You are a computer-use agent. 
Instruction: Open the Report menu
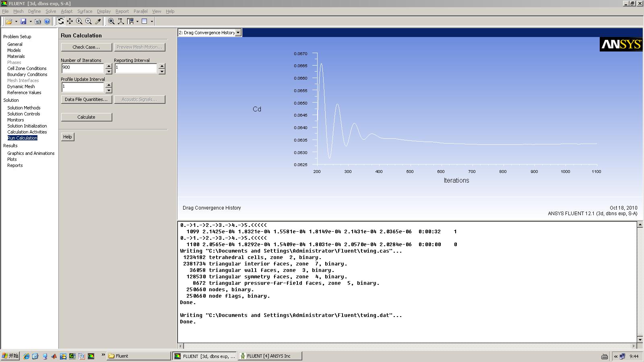click(122, 11)
